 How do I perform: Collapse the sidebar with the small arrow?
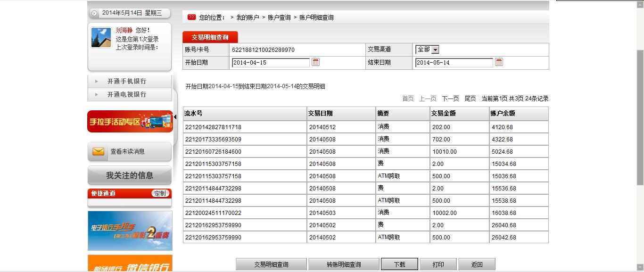(x=175, y=116)
